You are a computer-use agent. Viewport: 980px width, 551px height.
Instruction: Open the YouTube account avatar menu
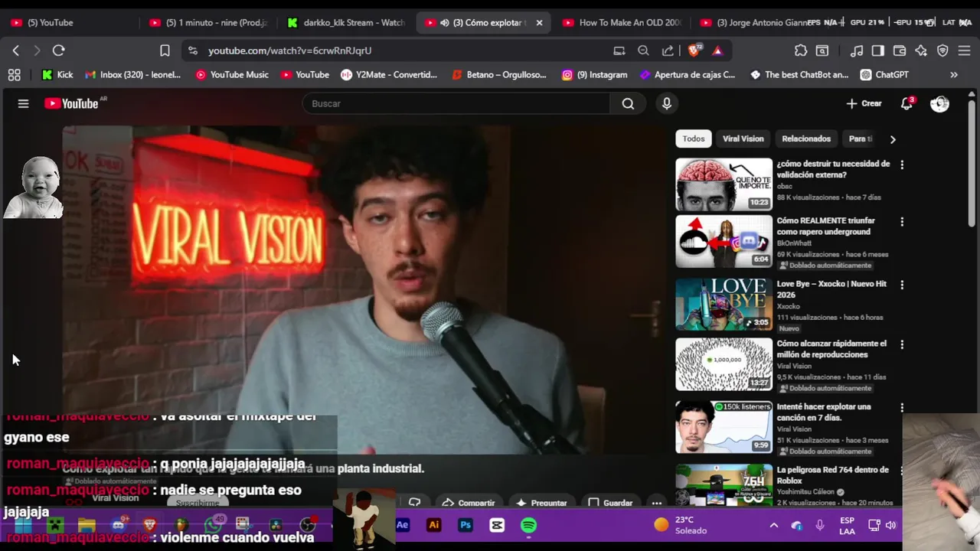pyautogui.click(x=939, y=103)
